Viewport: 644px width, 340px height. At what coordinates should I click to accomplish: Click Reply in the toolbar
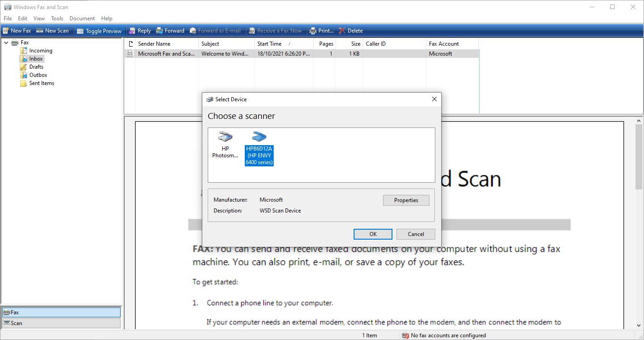pos(140,31)
